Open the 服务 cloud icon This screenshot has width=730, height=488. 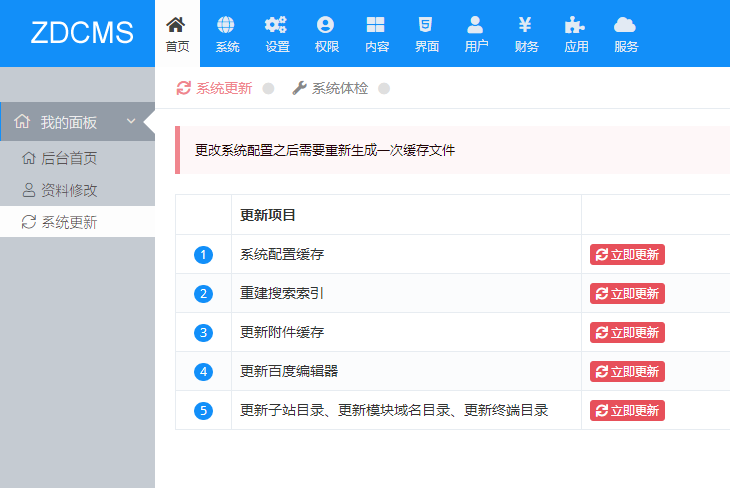pyautogui.click(x=625, y=33)
